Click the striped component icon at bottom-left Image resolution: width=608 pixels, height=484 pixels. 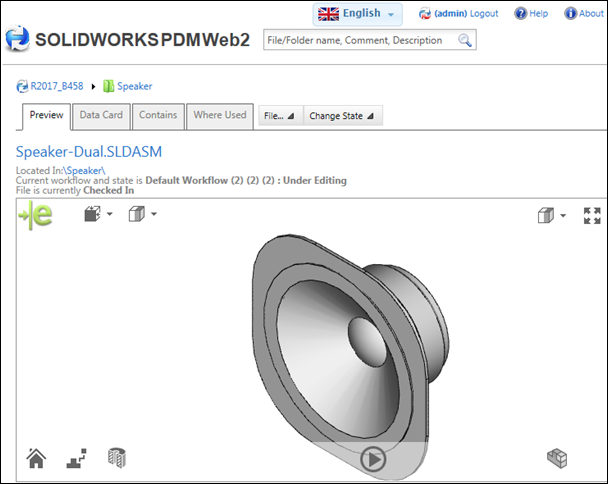(116, 459)
